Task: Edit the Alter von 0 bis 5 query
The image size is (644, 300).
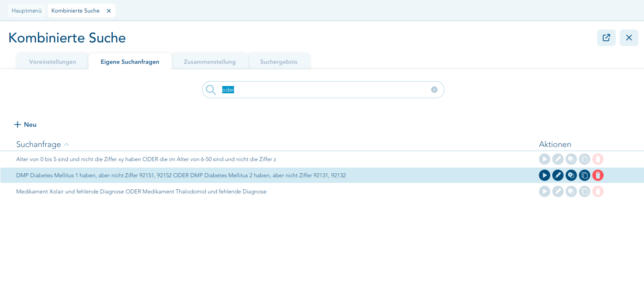Action: click(x=558, y=159)
